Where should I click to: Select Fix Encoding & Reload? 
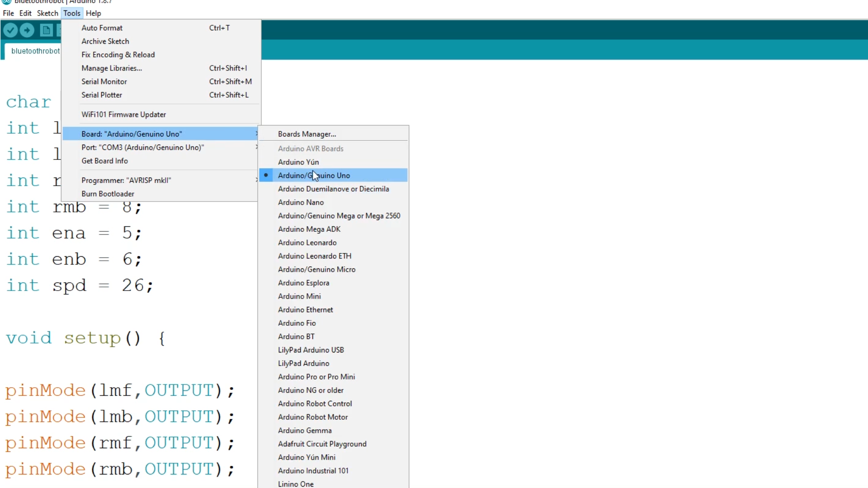(x=161, y=55)
